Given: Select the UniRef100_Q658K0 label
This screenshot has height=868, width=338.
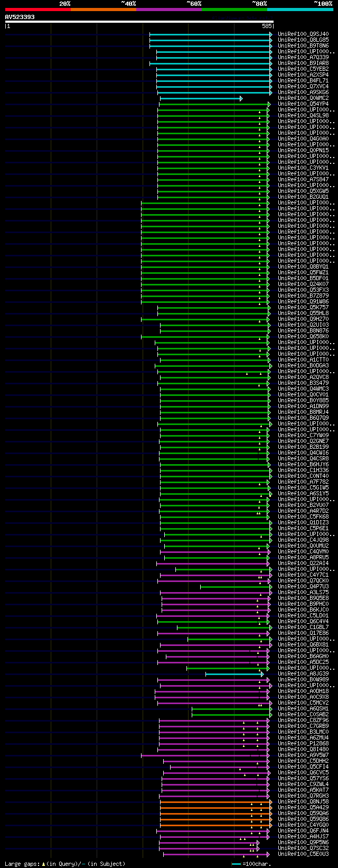Looking at the screenshot, I should click(303, 336).
